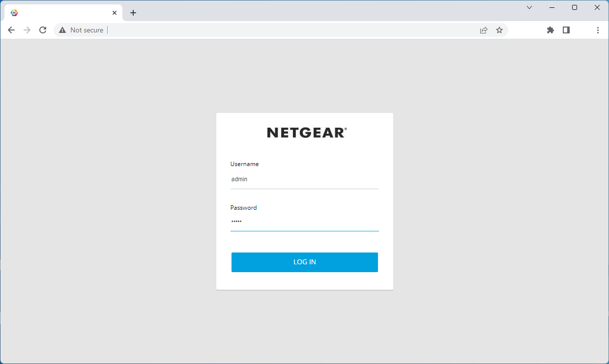Click the Username label text
Image resolution: width=609 pixels, height=364 pixels.
pyautogui.click(x=244, y=164)
